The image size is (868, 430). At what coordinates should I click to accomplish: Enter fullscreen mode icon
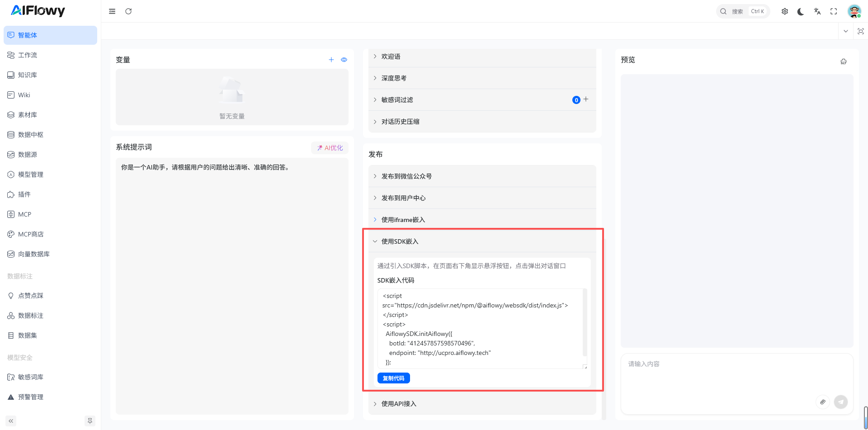[x=834, y=11]
